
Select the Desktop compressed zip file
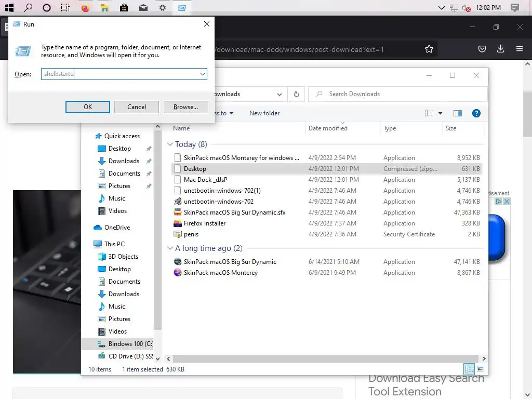tap(195, 169)
